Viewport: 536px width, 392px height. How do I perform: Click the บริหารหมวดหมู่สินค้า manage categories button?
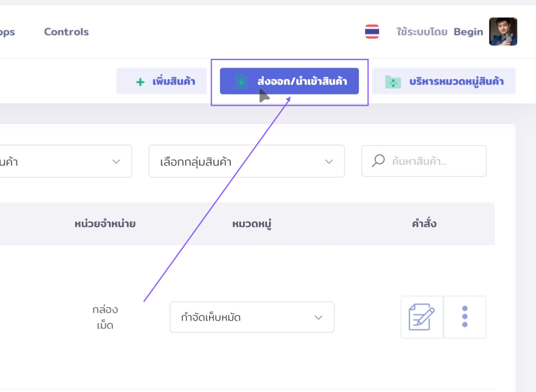tap(444, 81)
